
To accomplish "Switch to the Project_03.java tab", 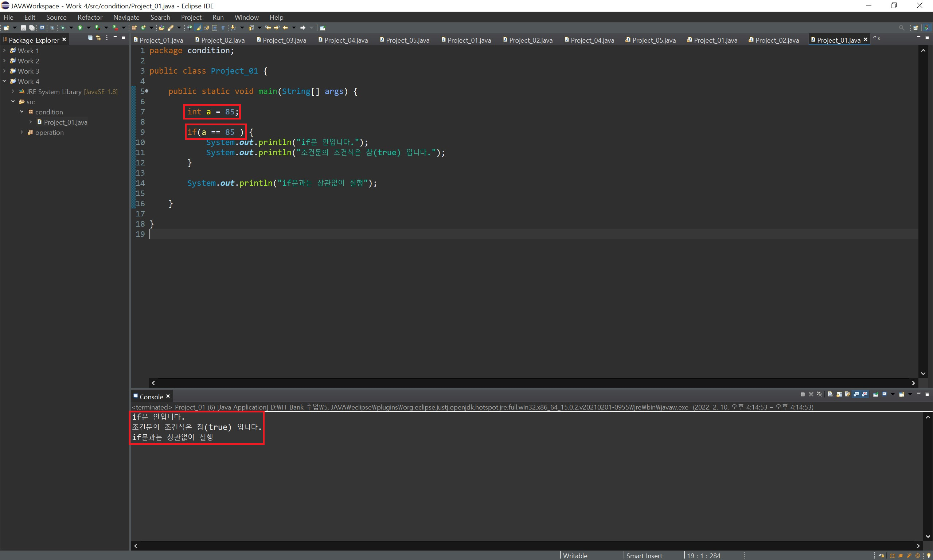I will click(284, 40).
